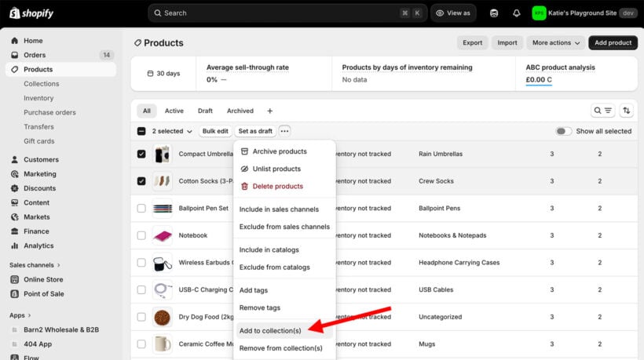Click the Finance bank icon
Screen dimensions: 644x360
click(x=15, y=231)
